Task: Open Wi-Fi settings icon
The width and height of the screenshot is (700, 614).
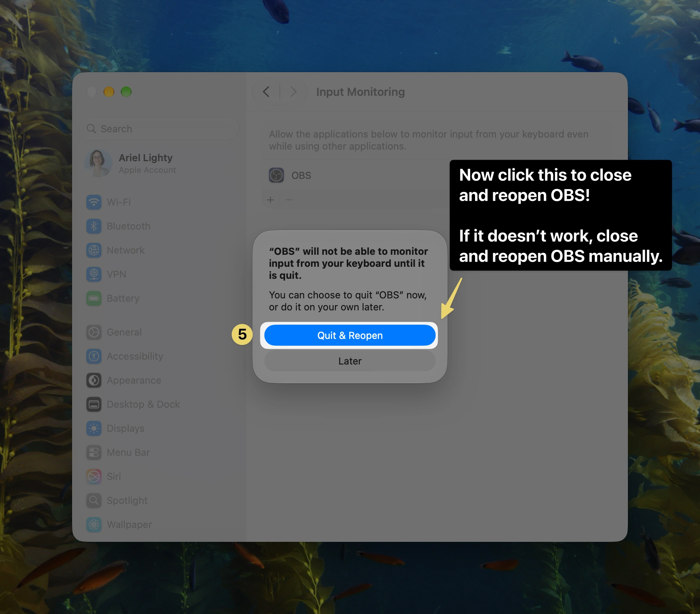Action: click(x=94, y=202)
